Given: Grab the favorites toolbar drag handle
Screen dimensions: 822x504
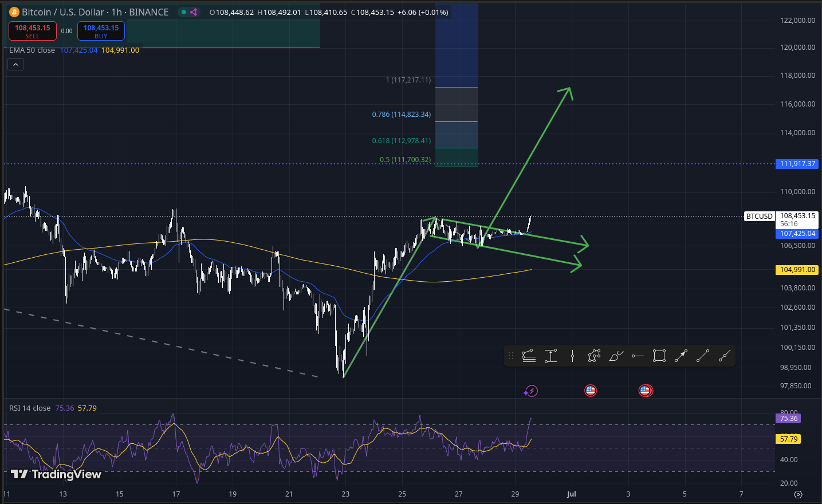Looking at the screenshot, I should tap(511, 356).
